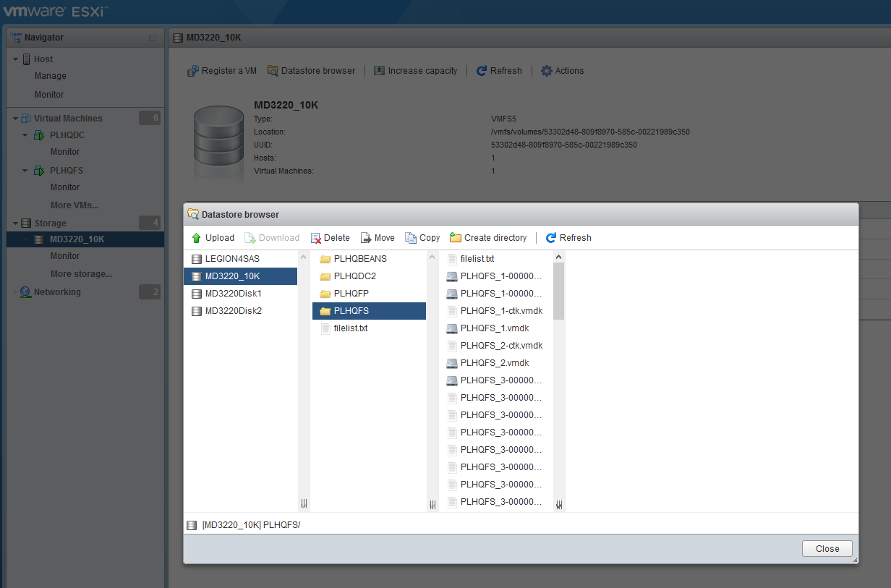Collapse the PLHQFS VM node in Navigator

(25, 171)
